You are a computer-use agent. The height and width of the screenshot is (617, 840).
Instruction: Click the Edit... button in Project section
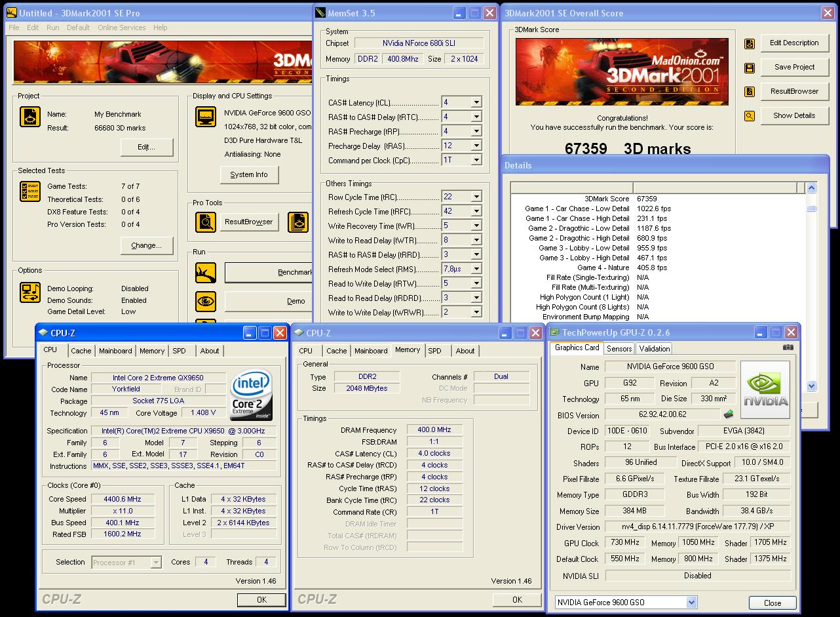[x=147, y=147]
